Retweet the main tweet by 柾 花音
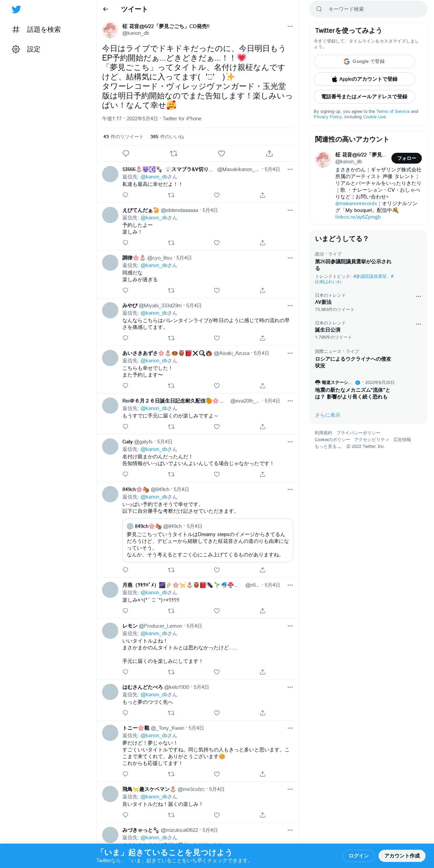This screenshot has height=868, width=434. [x=174, y=153]
